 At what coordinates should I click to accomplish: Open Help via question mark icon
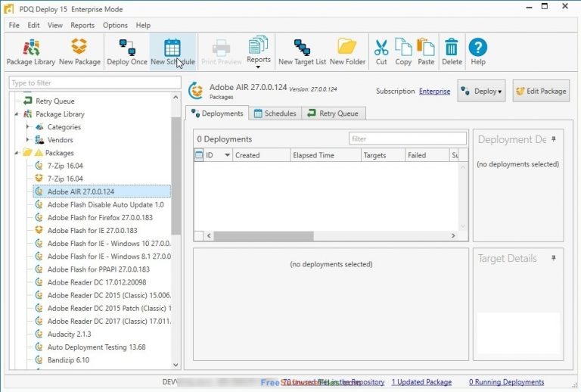[x=478, y=52]
